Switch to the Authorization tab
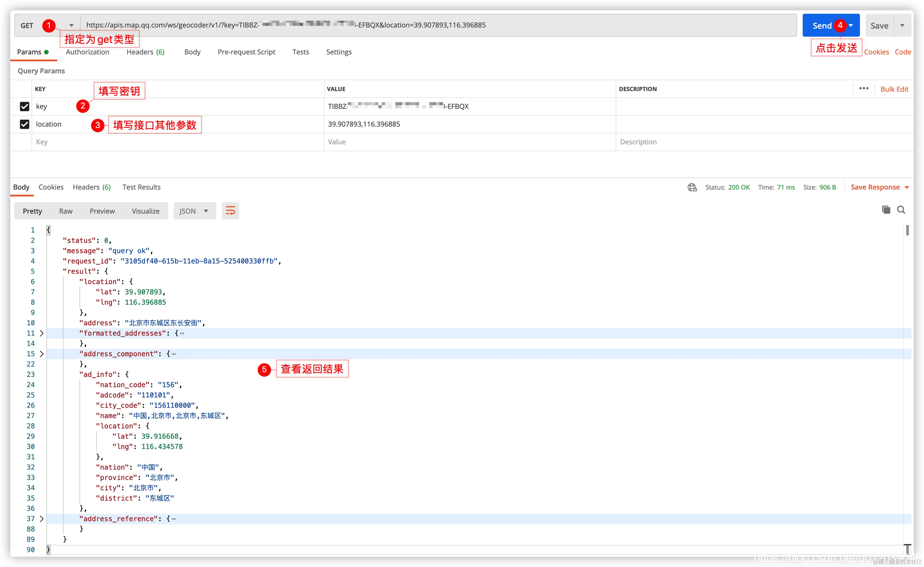Image resolution: width=924 pixels, height=567 pixels. [x=87, y=52]
